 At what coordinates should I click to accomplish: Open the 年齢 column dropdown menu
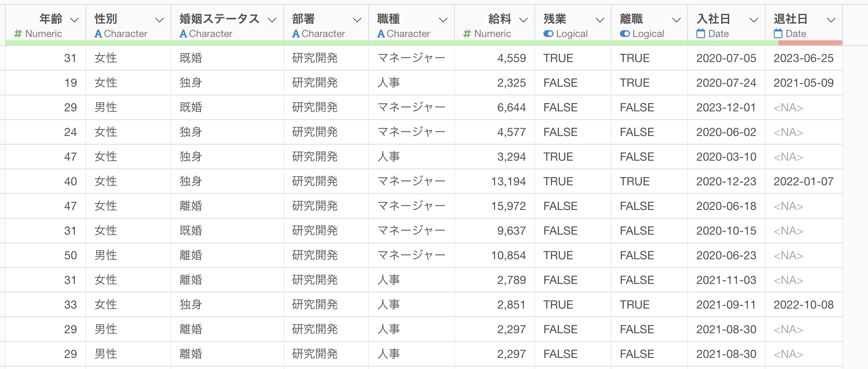pyautogui.click(x=74, y=20)
